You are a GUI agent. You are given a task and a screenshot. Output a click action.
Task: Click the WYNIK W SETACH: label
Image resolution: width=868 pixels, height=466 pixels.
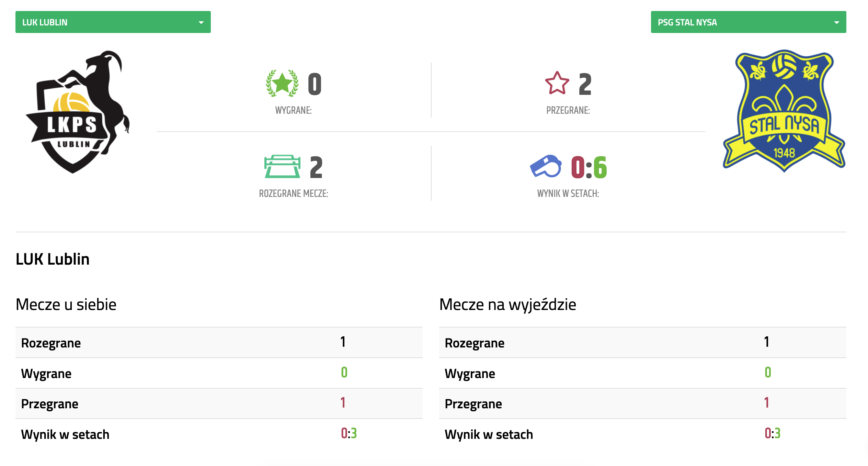click(568, 193)
